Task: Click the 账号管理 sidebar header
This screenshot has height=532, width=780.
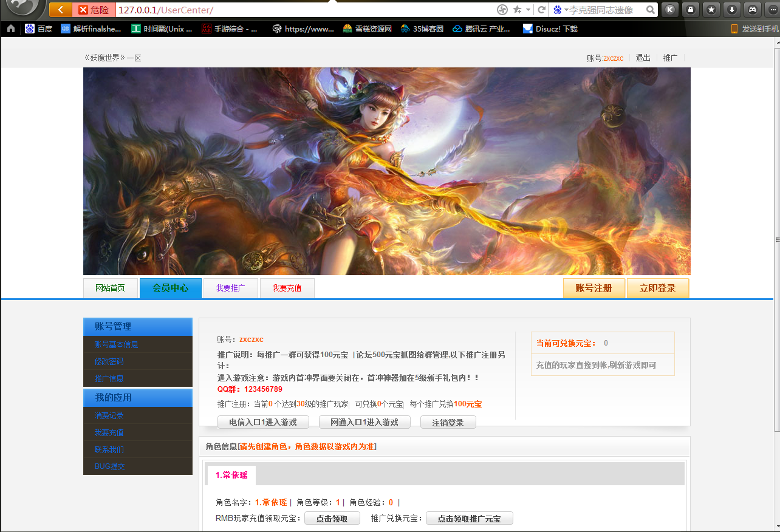Action: pyautogui.click(x=138, y=327)
